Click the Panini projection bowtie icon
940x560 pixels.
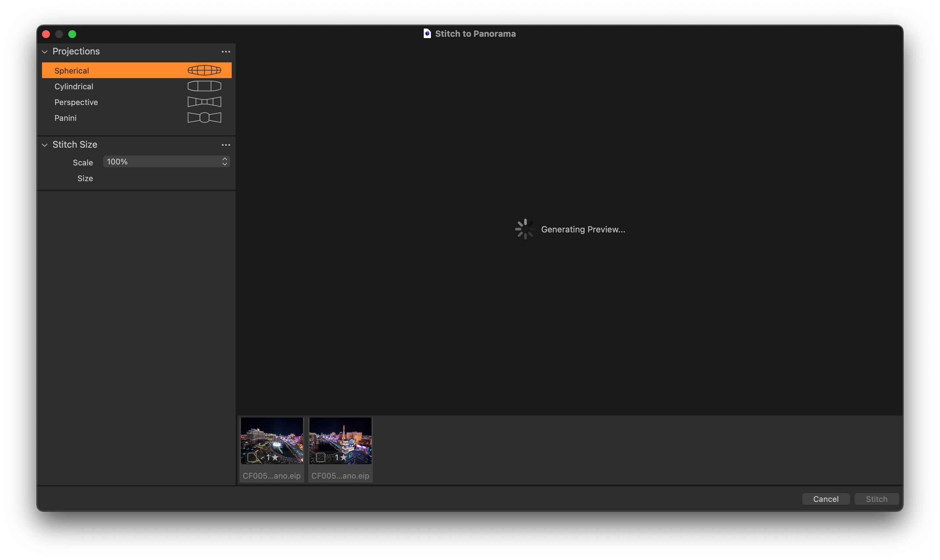click(204, 118)
